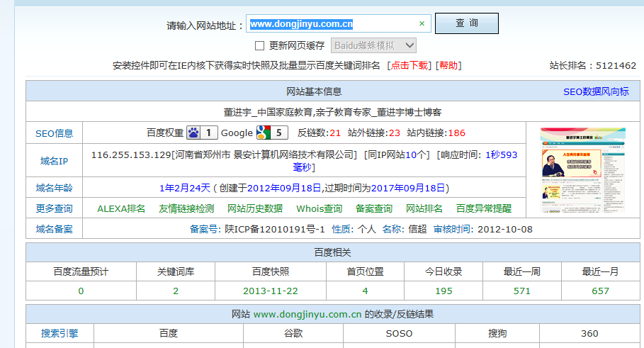
Task: Click the expiry date 2017年09月18日
Action: pos(408,188)
